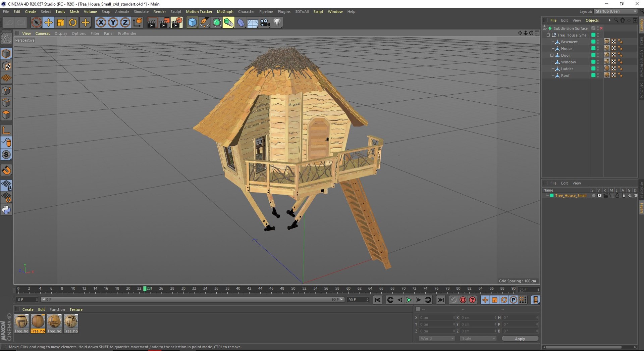Click frame 50 on the timeline
Viewport: 644px width, 351px height.
coord(293,289)
